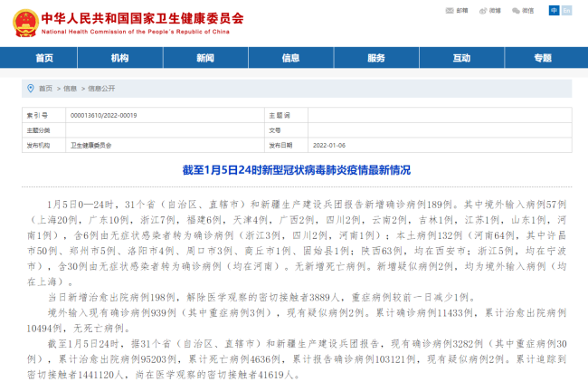Click index number 000013610/2022-00019

coord(103,116)
